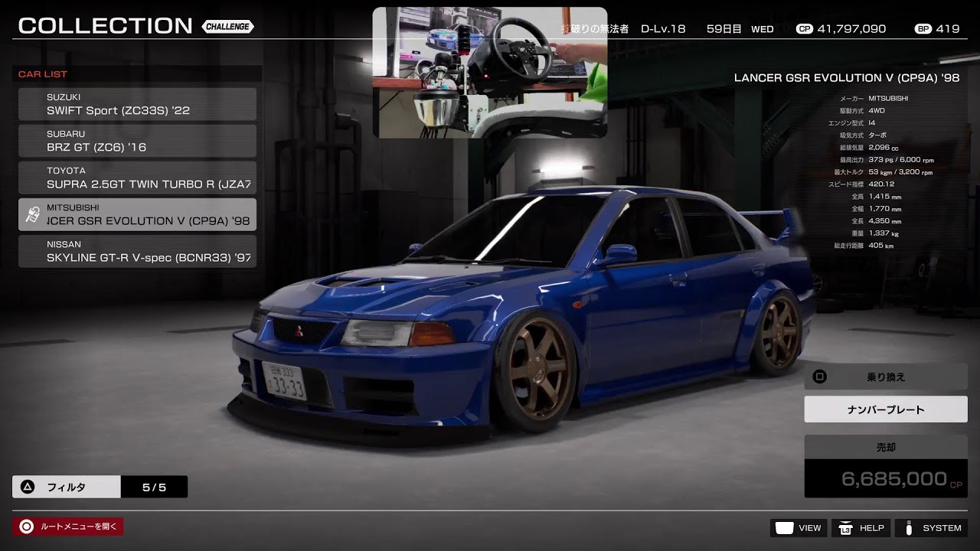Click the COLLECTION screen title
The width and height of the screenshot is (980, 551).
pos(106,26)
